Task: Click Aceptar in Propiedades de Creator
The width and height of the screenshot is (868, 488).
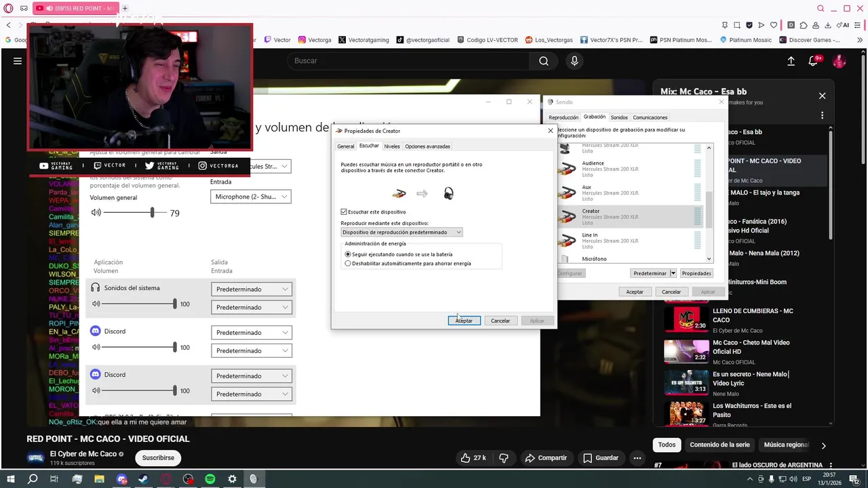Action: [465, 321]
